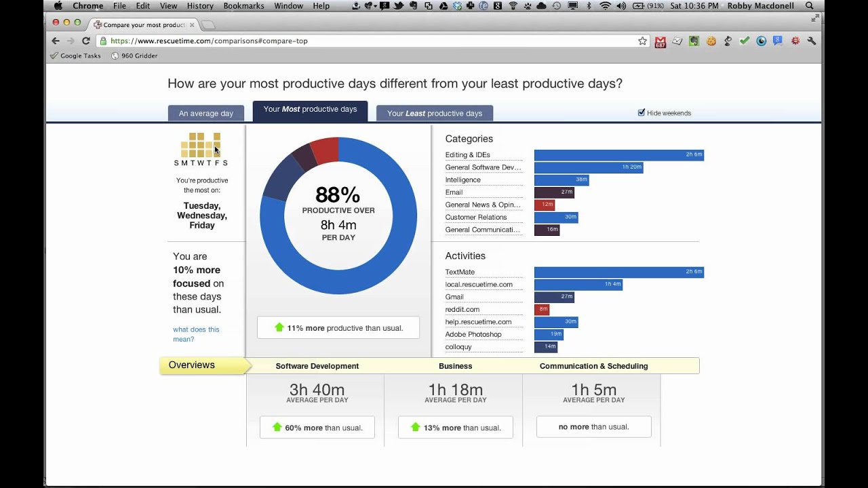
Task: Switch to An average day tab
Action: pos(205,113)
